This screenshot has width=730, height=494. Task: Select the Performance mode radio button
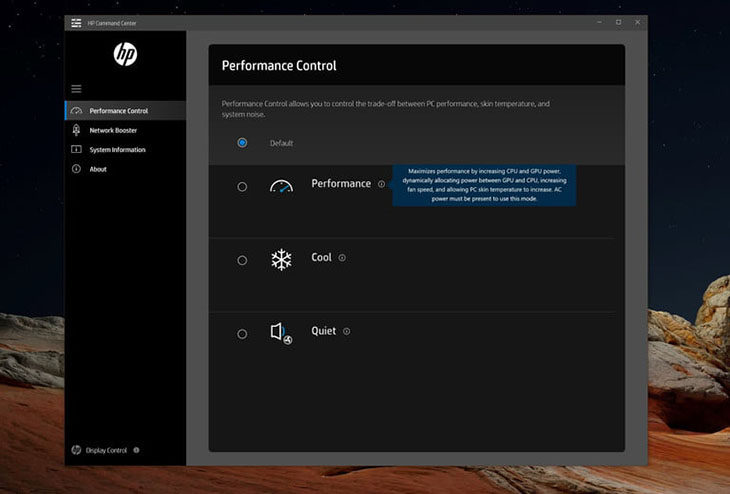[242, 186]
